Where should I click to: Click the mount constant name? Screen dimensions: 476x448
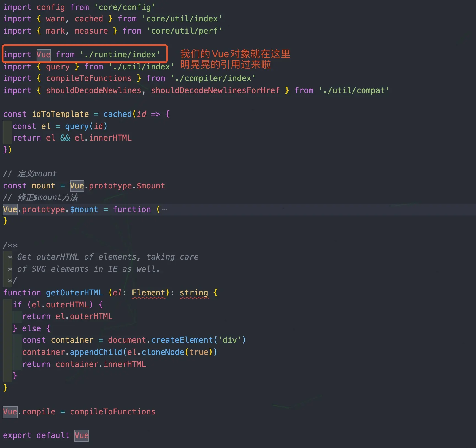pyautogui.click(x=43, y=186)
